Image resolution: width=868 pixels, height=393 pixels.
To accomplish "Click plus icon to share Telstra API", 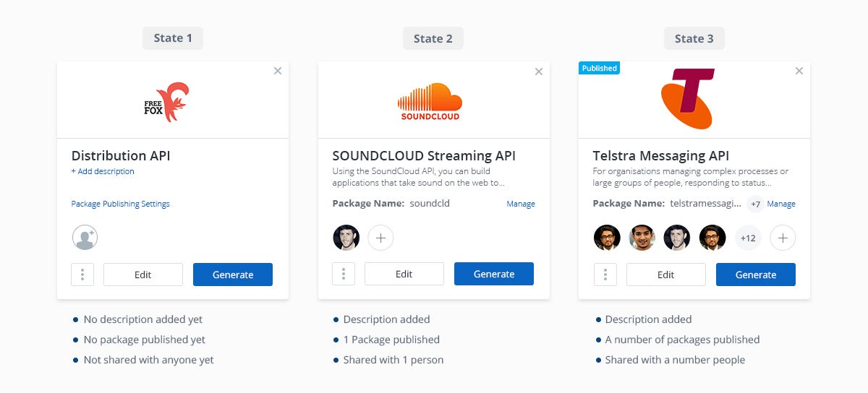I will [x=783, y=238].
